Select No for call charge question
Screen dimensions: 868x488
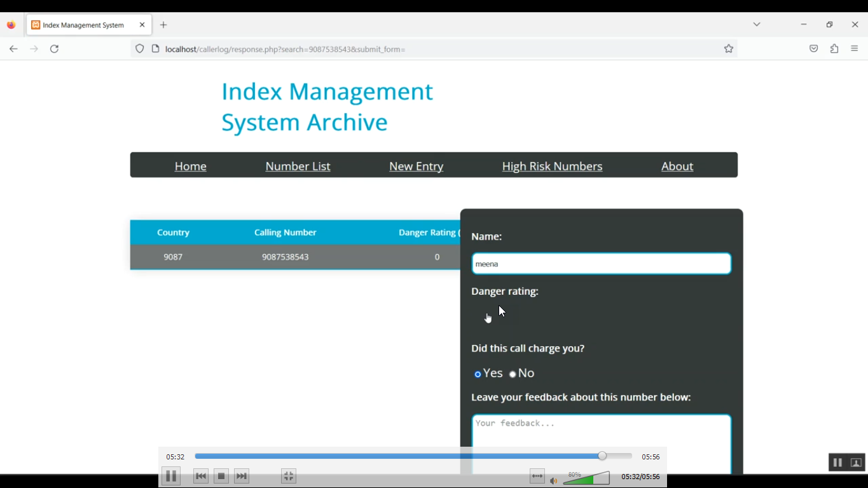[x=513, y=374]
